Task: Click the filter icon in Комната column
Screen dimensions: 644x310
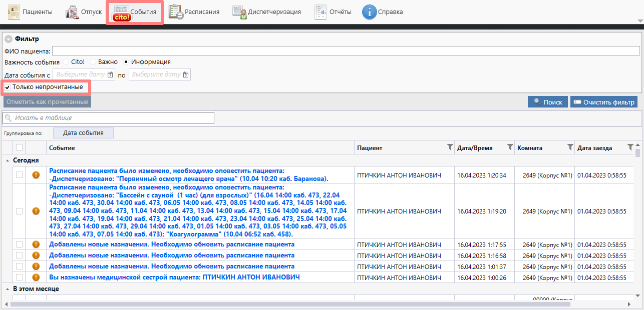Action: [569, 147]
